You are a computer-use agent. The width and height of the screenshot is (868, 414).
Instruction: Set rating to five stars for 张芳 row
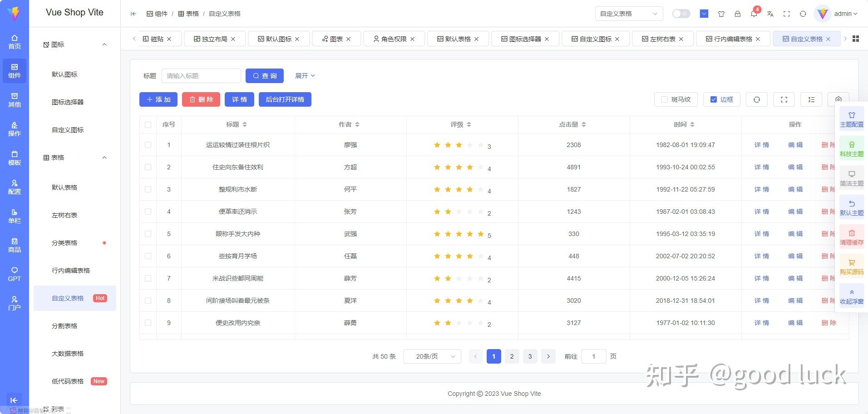click(481, 212)
